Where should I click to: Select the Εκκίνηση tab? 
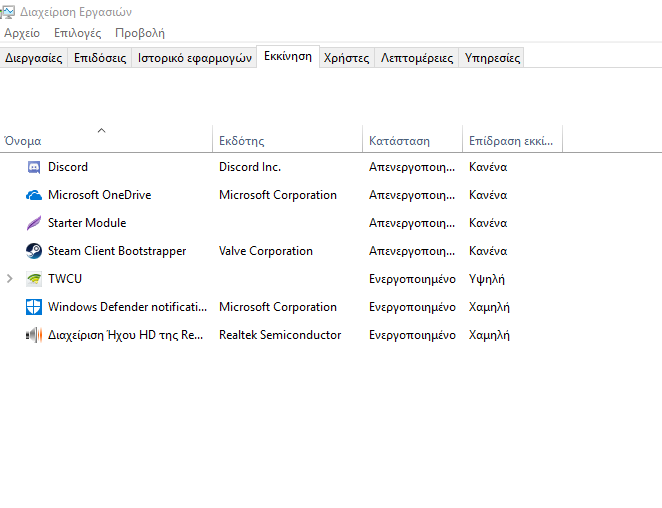pyautogui.click(x=288, y=56)
